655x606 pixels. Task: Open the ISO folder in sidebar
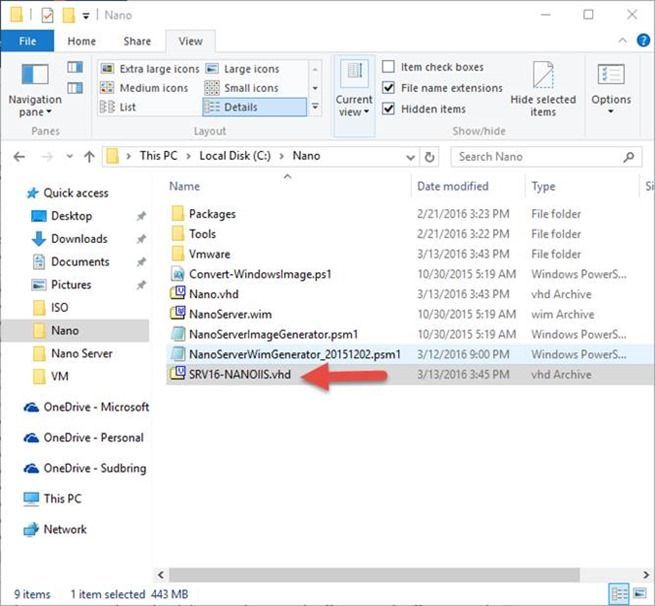(50, 308)
